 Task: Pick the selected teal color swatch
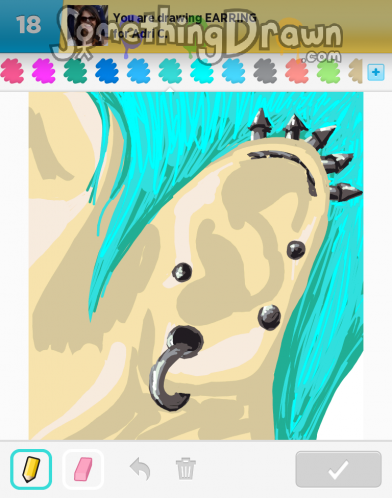pos(170,71)
